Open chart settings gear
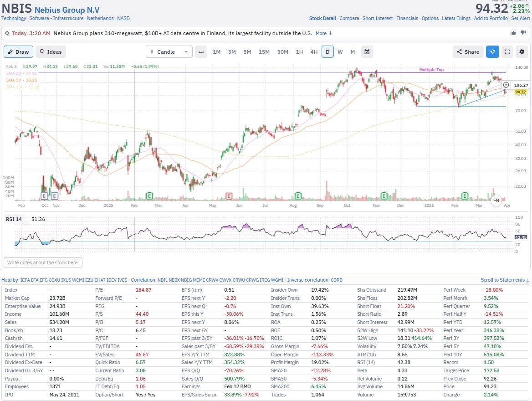532x401 pixels. coord(522,52)
